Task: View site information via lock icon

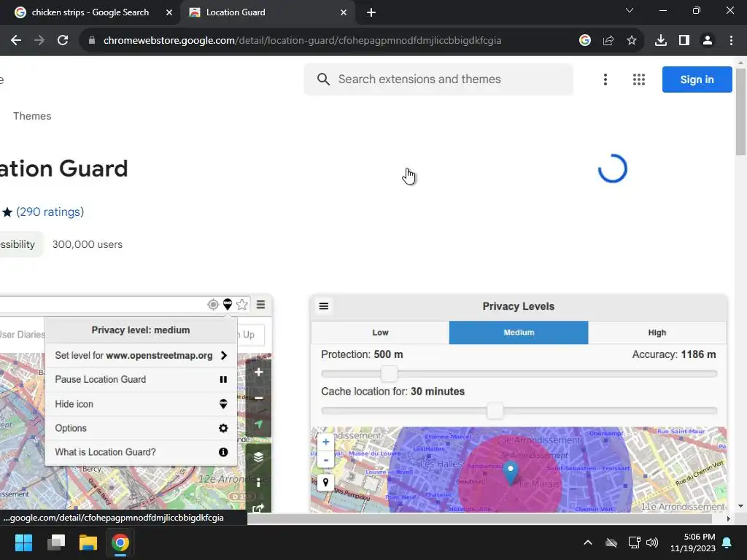Action: (x=92, y=41)
